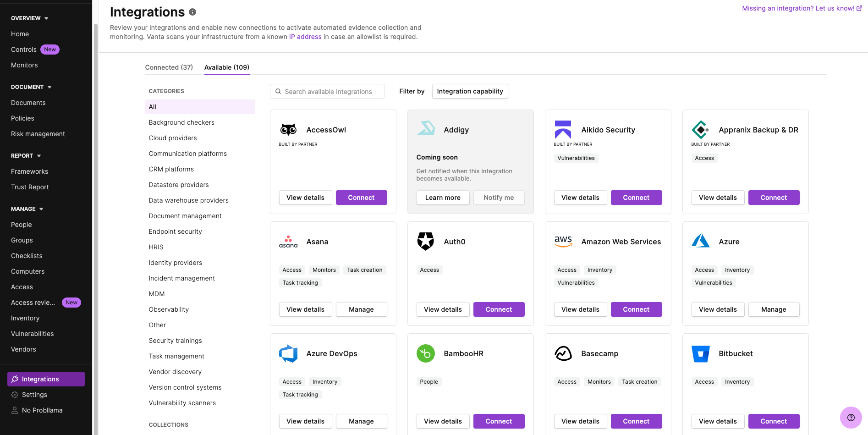This screenshot has height=435, width=868.
Task: View details for Amazon Web Services
Action: [580, 309]
